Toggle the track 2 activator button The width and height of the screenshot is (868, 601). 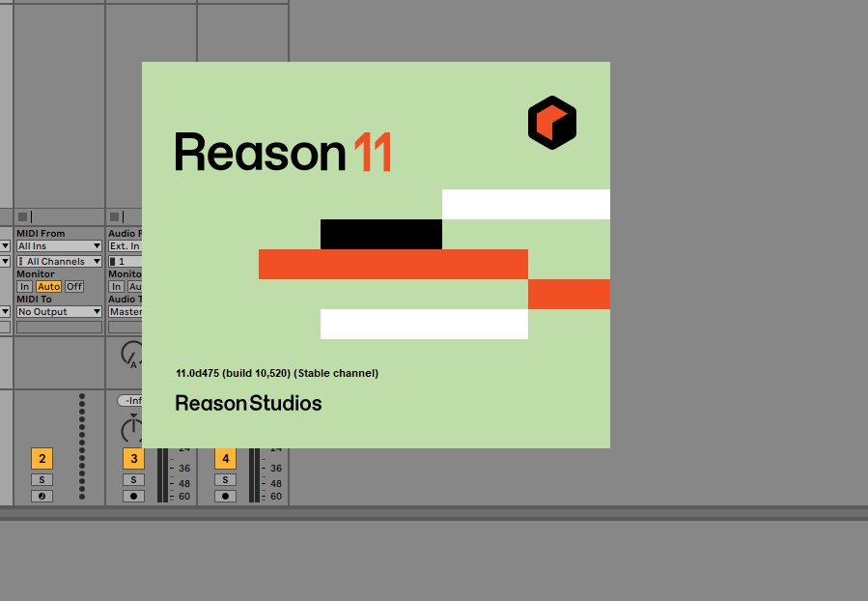(42, 459)
